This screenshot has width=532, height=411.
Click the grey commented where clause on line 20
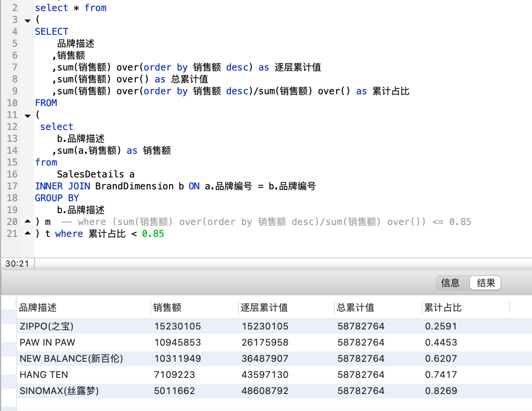pos(266,222)
